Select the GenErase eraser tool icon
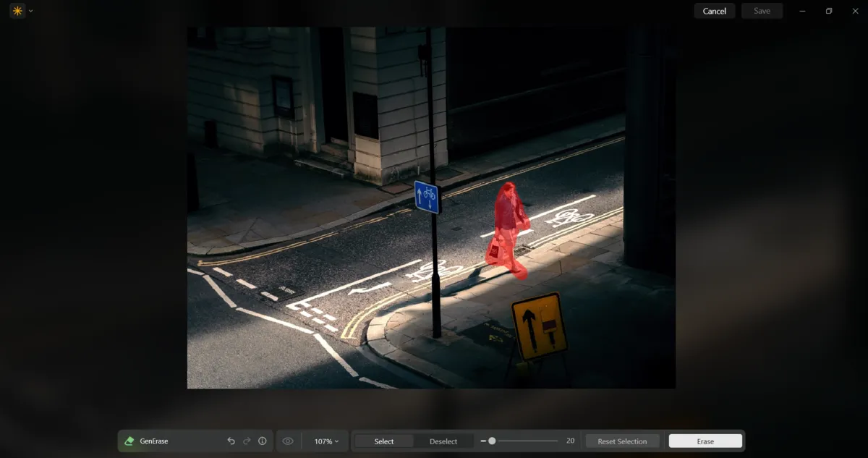This screenshot has width=868, height=458. (x=129, y=441)
